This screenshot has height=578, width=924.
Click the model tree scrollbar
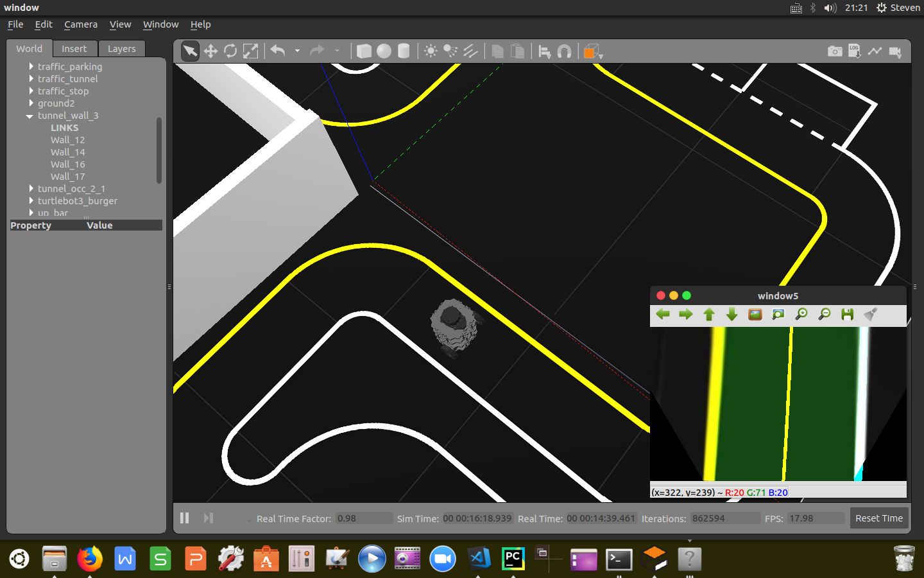(159, 150)
